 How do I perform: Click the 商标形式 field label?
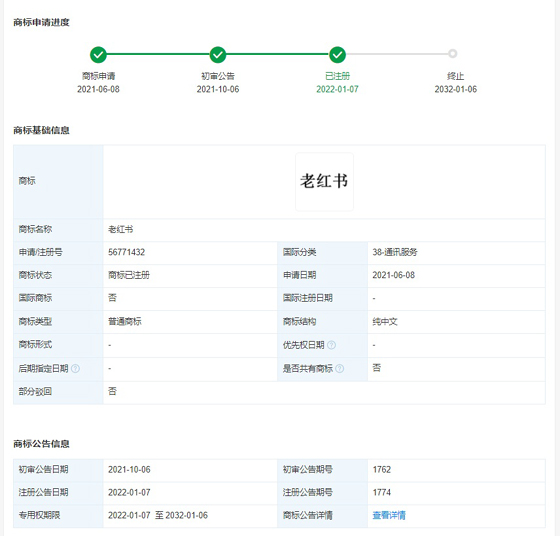point(35,345)
